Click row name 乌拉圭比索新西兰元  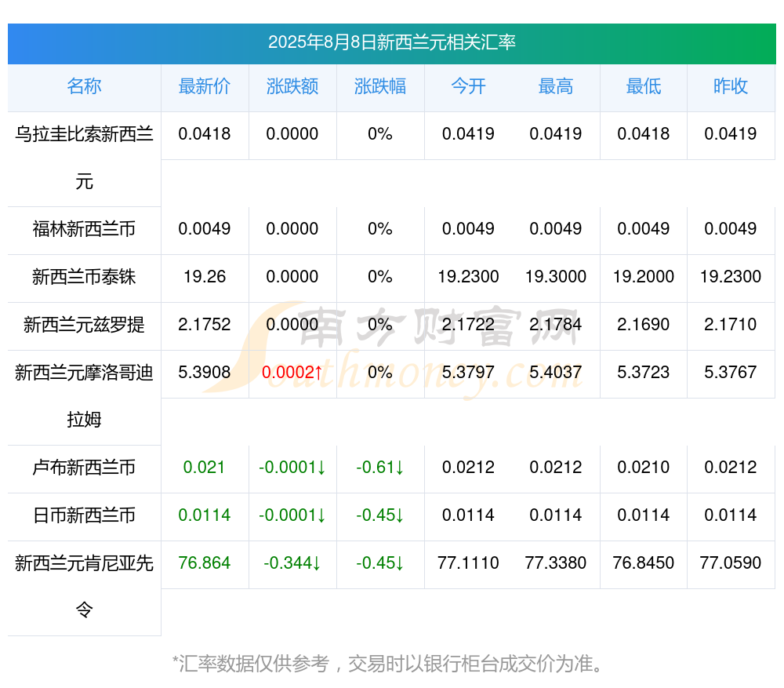pos(84,158)
